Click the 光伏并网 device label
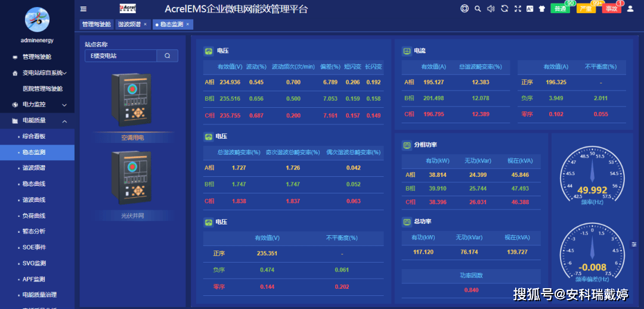Screen dimensions: 644x309 132,215
